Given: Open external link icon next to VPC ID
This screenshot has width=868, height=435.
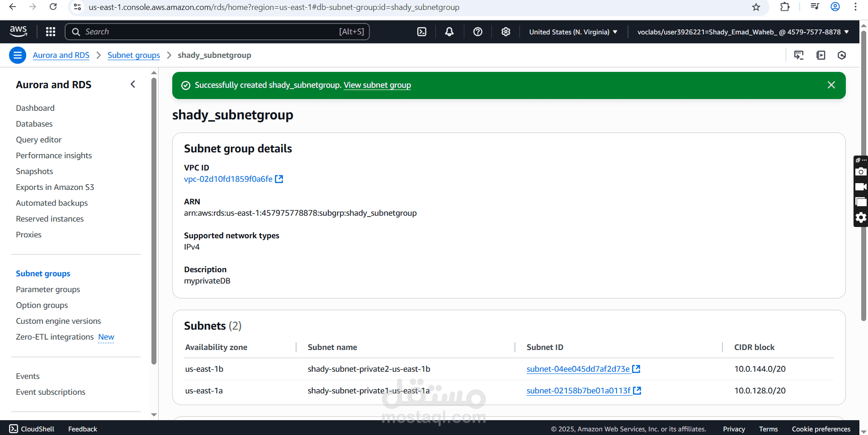Looking at the screenshot, I should (279, 179).
